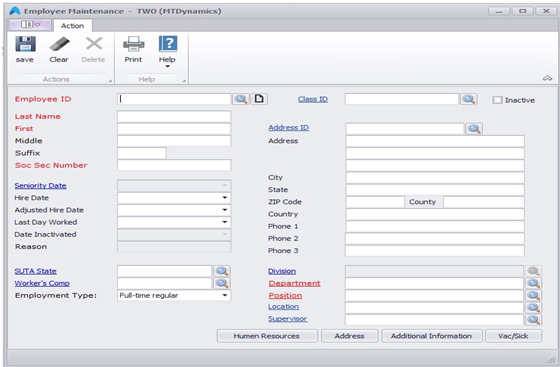Follow the Worker's Comp link

click(42, 283)
